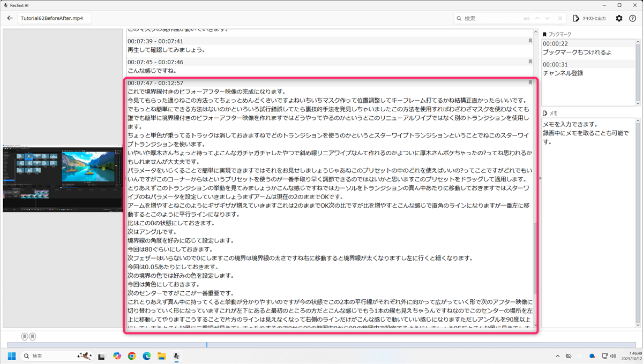Click the video preview thumbnail
The height and width of the screenshot is (364, 643).
tap(63, 179)
